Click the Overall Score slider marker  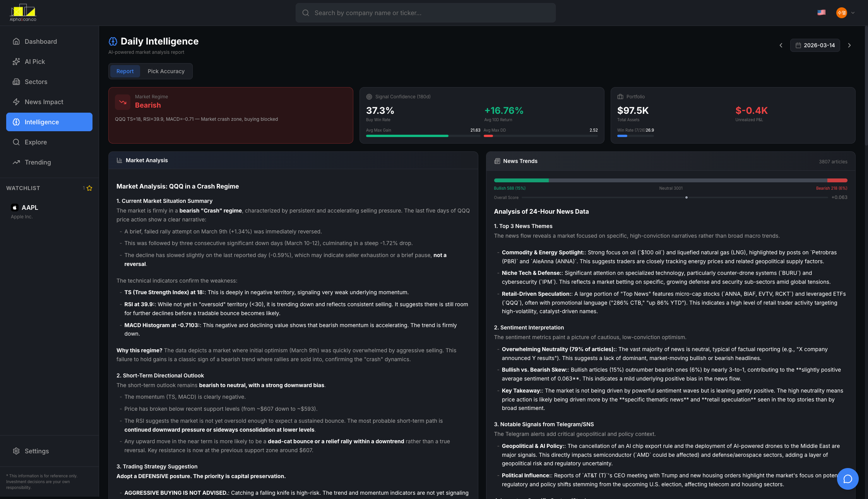tap(687, 197)
